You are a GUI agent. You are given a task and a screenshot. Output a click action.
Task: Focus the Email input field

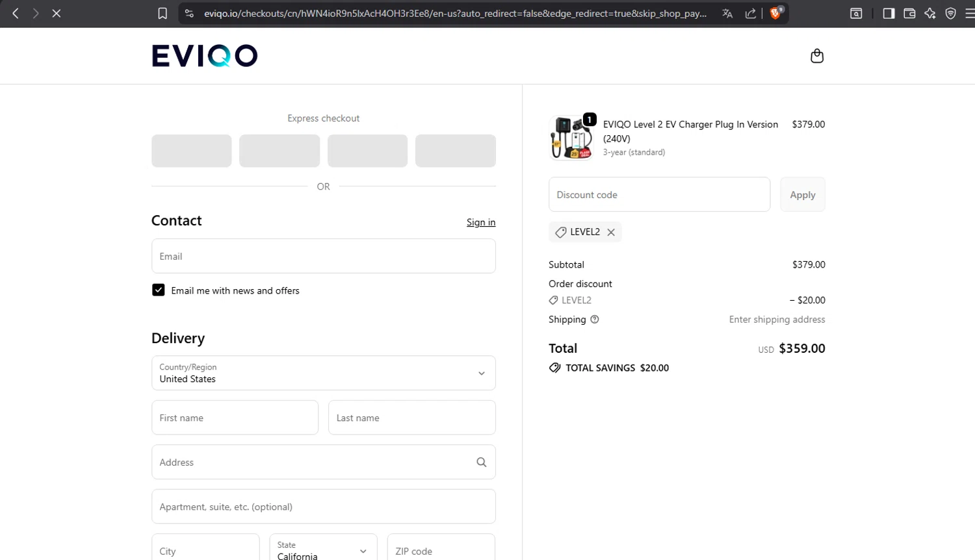(324, 256)
